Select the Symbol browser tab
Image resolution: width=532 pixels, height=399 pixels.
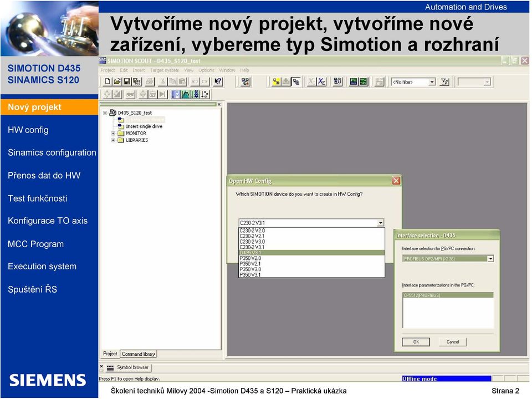(129, 367)
